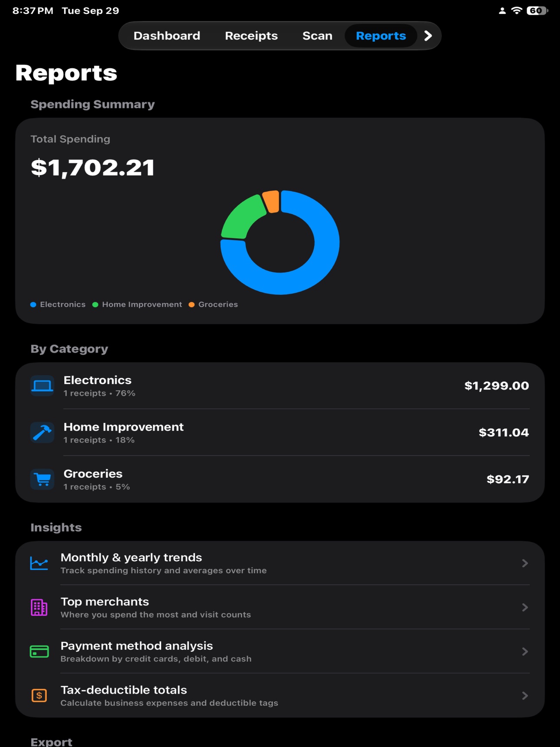Image resolution: width=560 pixels, height=747 pixels.
Task: Expand the Monthly & yearly trends chevron
Action: click(525, 563)
